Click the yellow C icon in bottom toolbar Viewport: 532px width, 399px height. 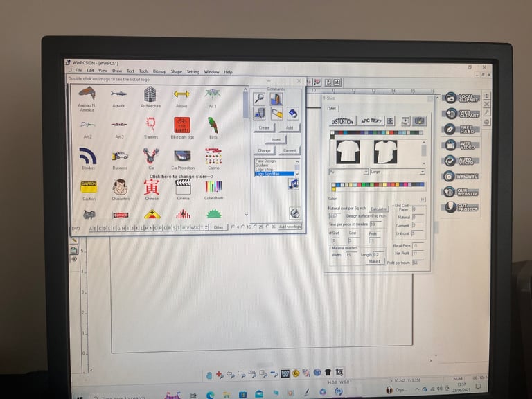tap(296, 373)
